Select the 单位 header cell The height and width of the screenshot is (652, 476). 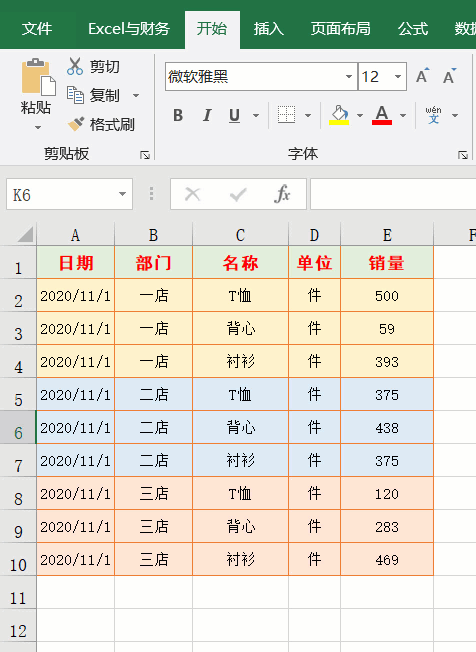pyautogui.click(x=314, y=262)
